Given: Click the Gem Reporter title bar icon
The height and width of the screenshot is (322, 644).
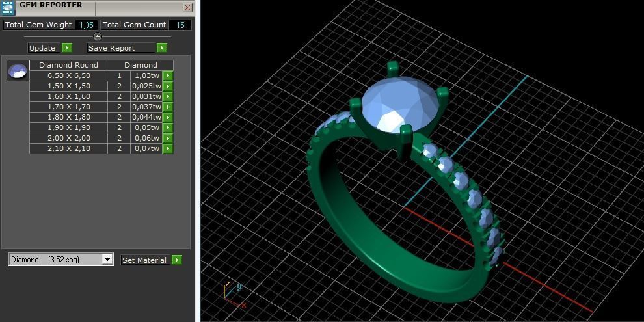Looking at the screenshot, I should click(x=7, y=8).
